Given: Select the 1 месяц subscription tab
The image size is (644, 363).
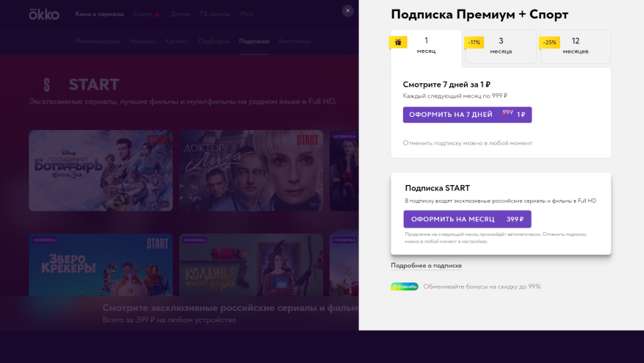Looking at the screenshot, I should 427,46.
